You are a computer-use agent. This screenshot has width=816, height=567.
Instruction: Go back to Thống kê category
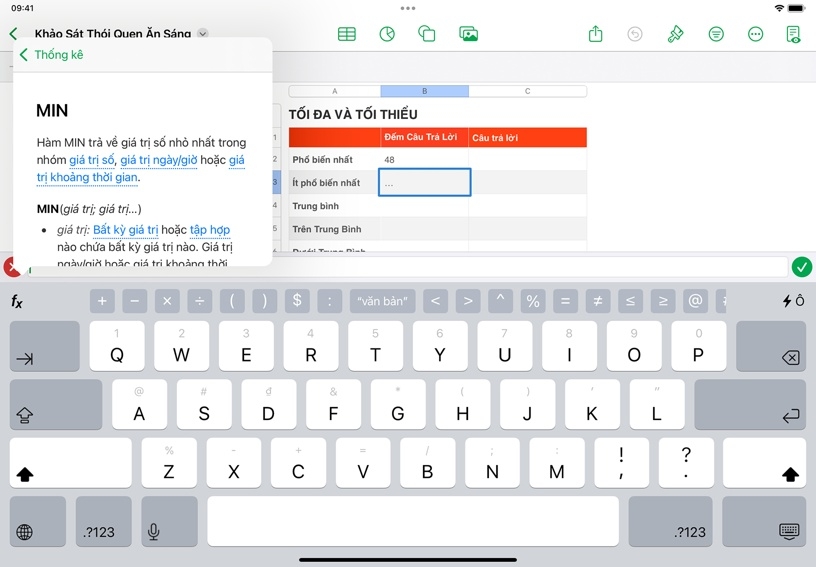pos(52,55)
